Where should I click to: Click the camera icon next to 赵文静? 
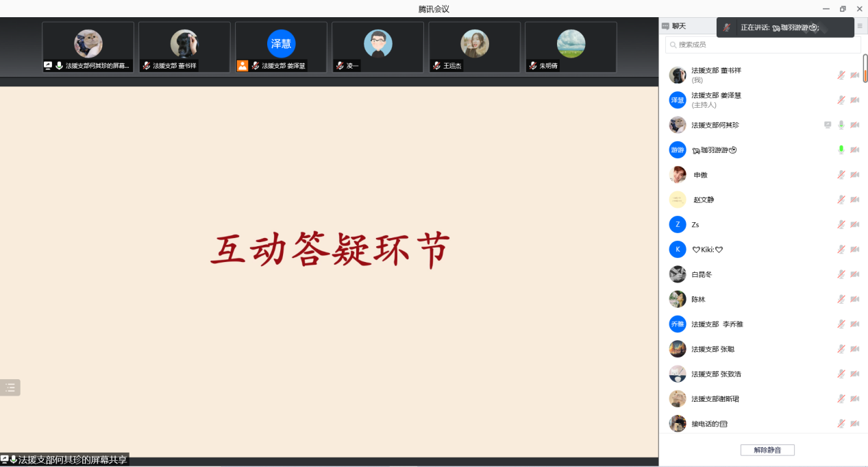[x=854, y=200]
